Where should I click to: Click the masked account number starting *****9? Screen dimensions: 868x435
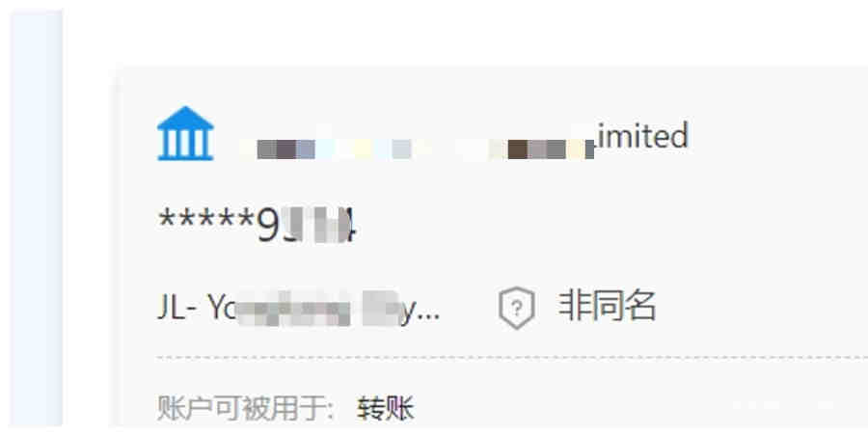pyautogui.click(x=258, y=225)
